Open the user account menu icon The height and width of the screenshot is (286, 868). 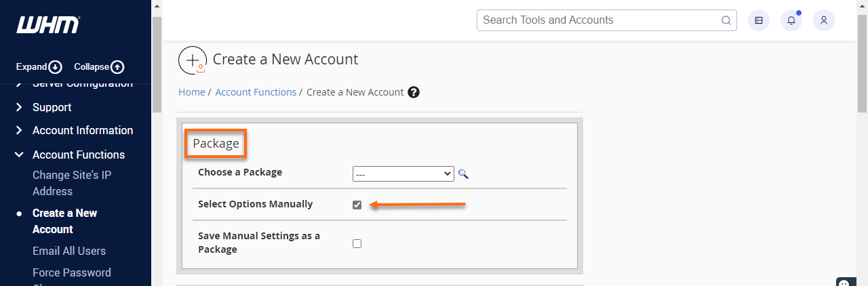pos(824,20)
